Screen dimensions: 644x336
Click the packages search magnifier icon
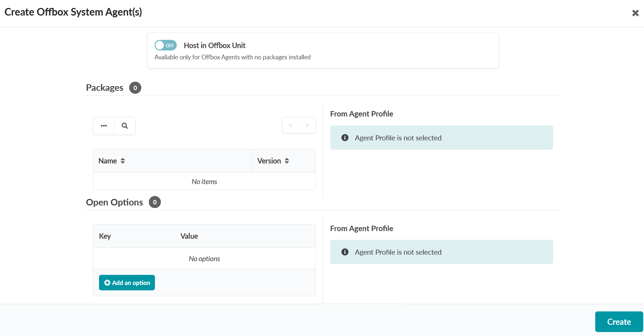(125, 126)
